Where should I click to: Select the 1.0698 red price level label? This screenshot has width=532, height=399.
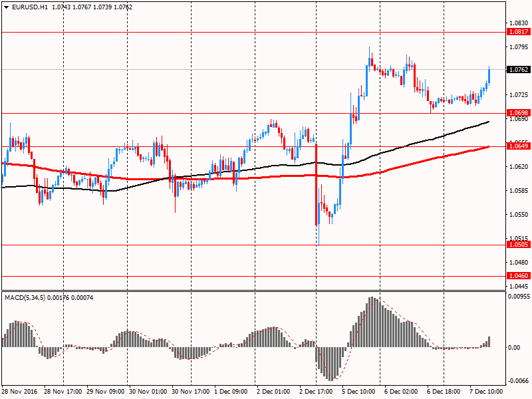tap(519, 112)
